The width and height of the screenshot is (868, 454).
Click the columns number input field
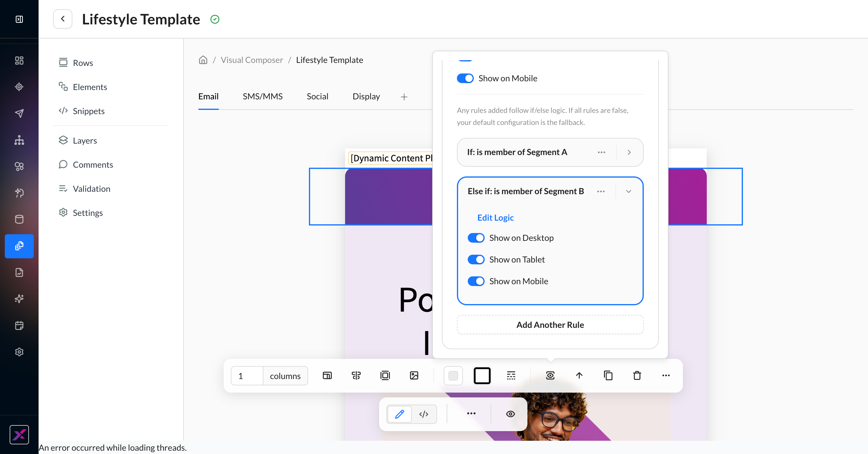click(x=247, y=376)
